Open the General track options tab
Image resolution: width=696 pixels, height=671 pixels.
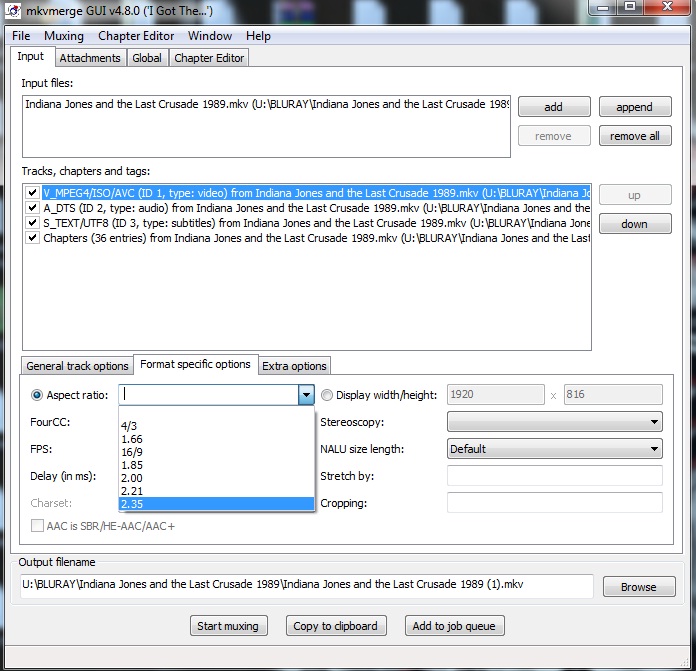[77, 366]
